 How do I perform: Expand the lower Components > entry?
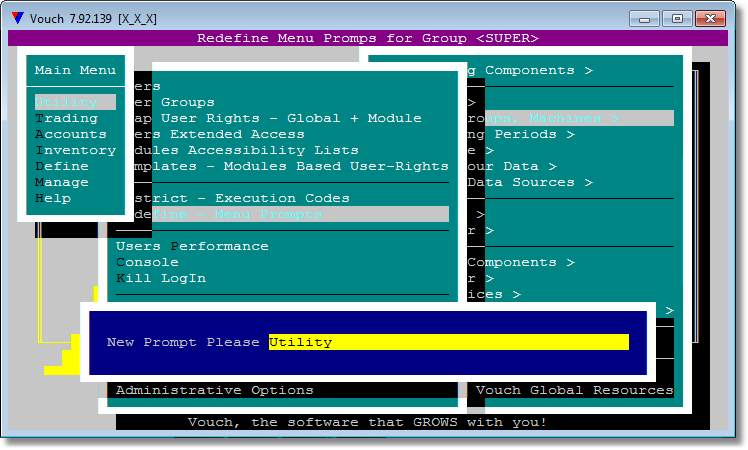(x=521, y=262)
